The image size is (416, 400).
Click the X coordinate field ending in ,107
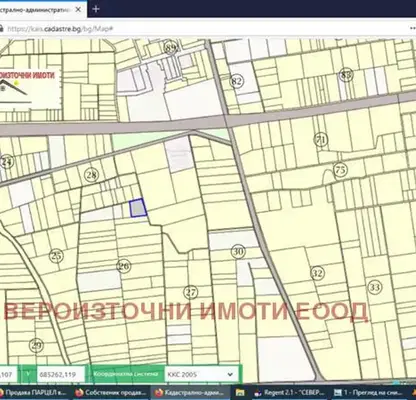pyautogui.click(x=9, y=375)
